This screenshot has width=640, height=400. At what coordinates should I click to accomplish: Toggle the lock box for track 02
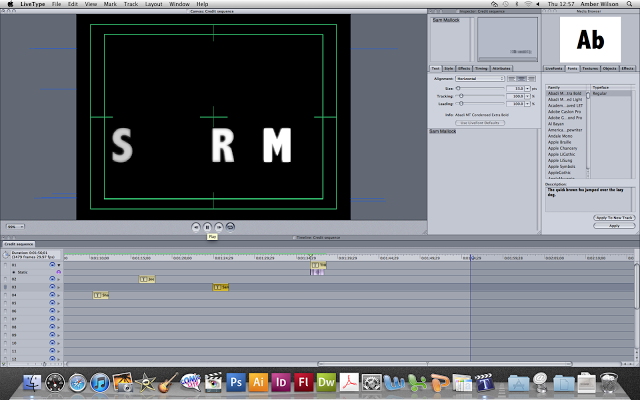[5, 279]
